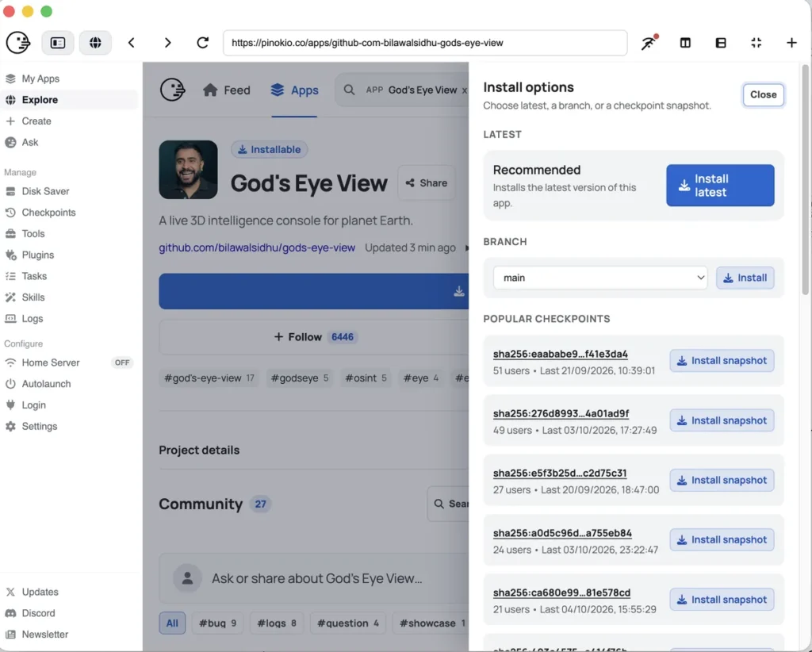Close the Install options panel
This screenshot has width=812, height=652.
point(763,94)
